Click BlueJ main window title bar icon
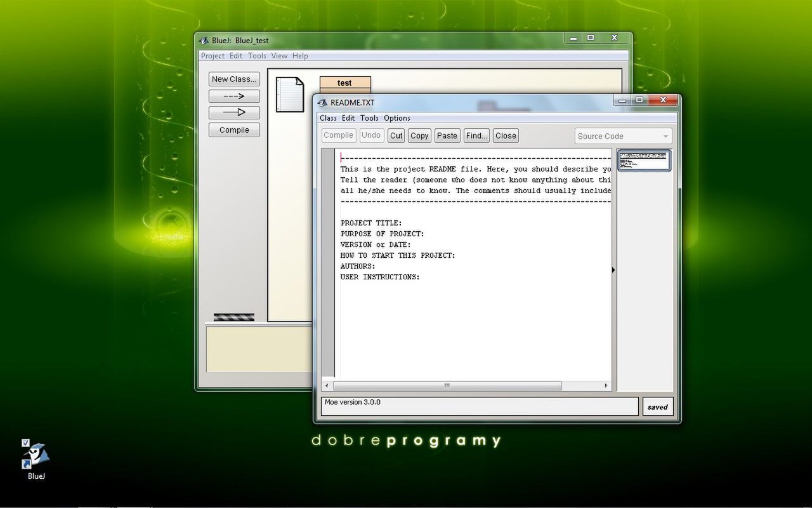812x508 pixels. [x=205, y=40]
